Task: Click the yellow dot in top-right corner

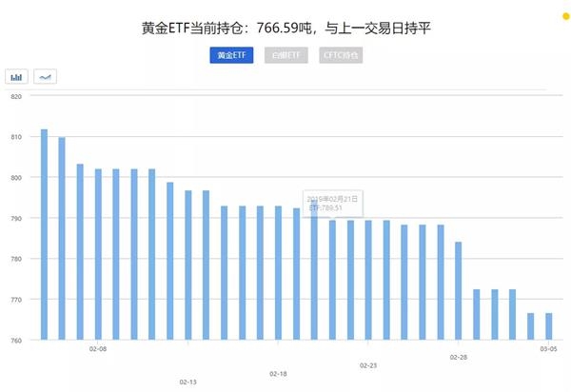Action: [x=567, y=16]
